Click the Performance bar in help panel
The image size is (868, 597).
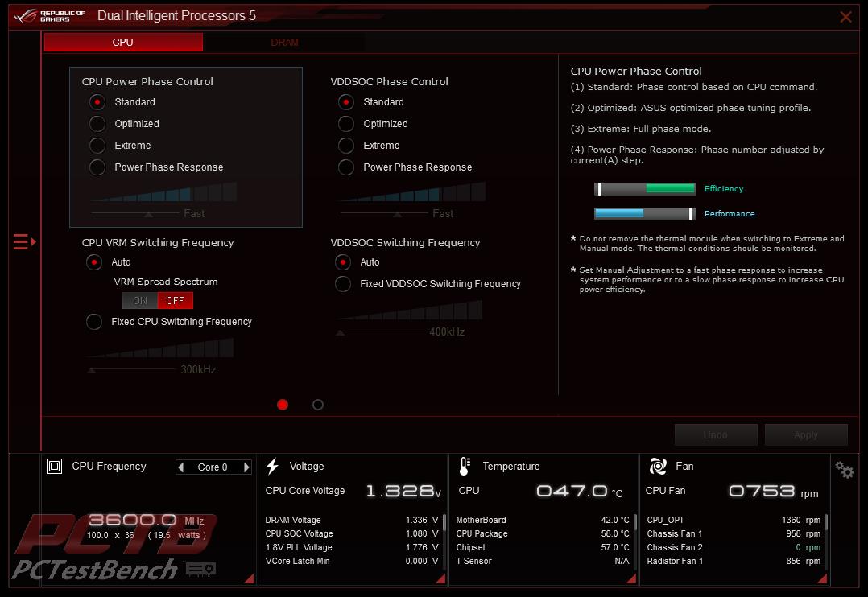(x=645, y=213)
